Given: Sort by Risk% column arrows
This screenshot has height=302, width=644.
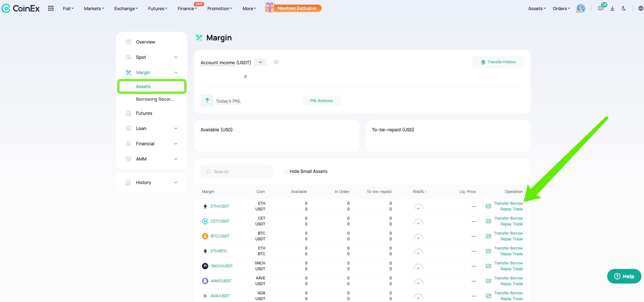Looking at the screenshot, I should coord(426,192).
